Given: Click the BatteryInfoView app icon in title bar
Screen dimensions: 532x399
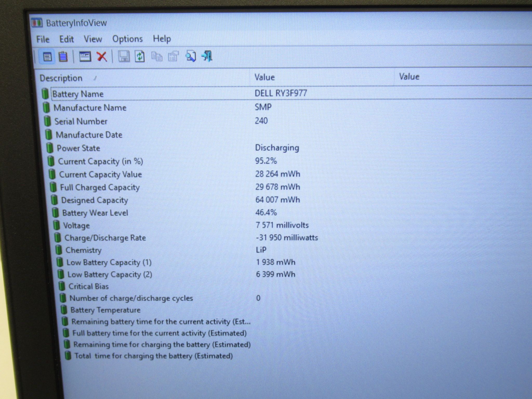Looking at the screenshot, I should click(x=37, y=23).
